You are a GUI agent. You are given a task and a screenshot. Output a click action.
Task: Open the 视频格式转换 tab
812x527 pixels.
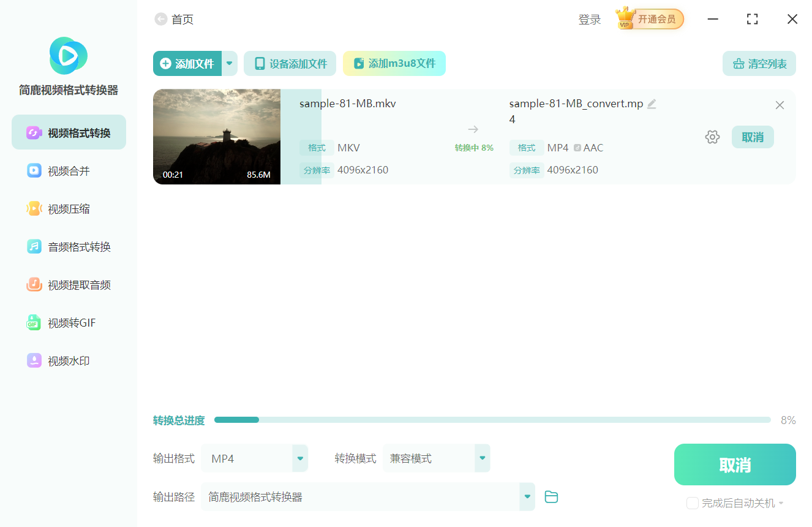[69, 132]
